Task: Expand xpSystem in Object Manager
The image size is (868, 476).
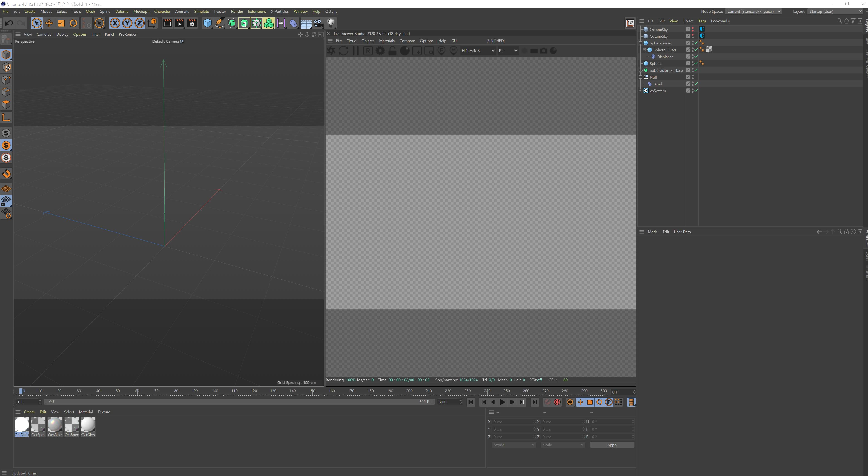Action: 641,91
